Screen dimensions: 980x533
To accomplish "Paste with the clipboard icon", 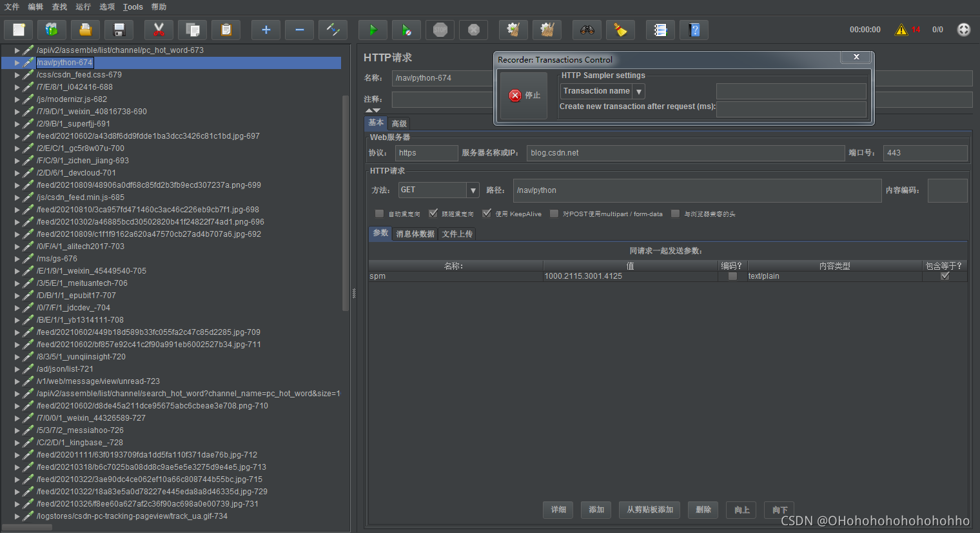I will (226, 30).
